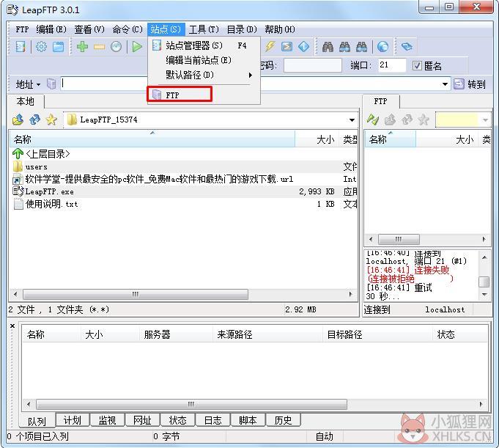This screenshot has width=499, height=448.
Task: Expand the address bar history dropdown
Action: click(446, 84)
